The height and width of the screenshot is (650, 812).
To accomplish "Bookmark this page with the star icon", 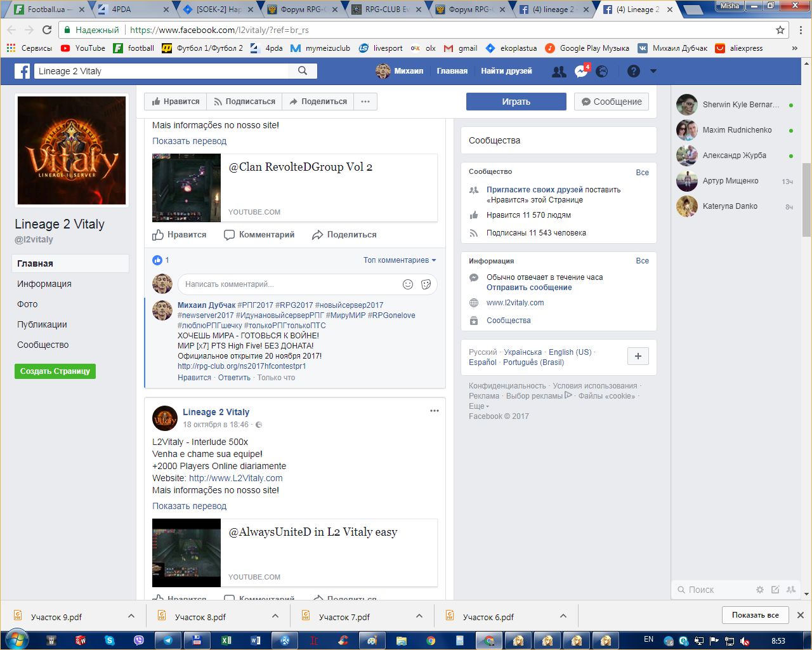I will point(780,30).
